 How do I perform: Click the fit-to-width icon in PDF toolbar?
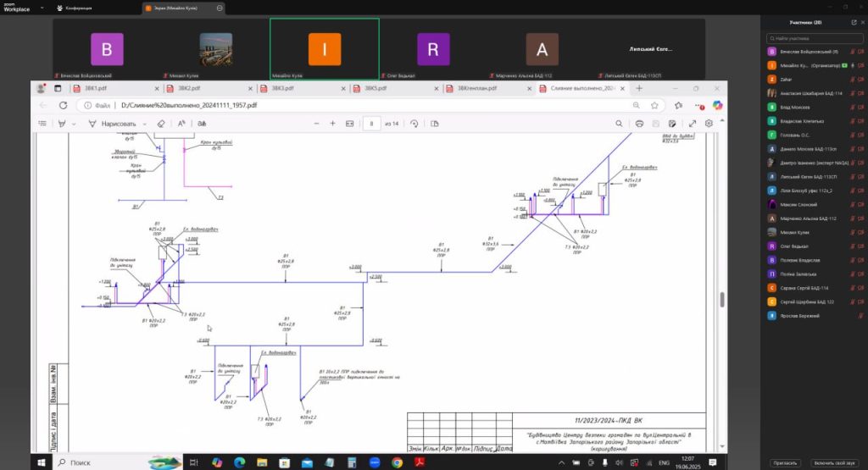pos(349,124)
